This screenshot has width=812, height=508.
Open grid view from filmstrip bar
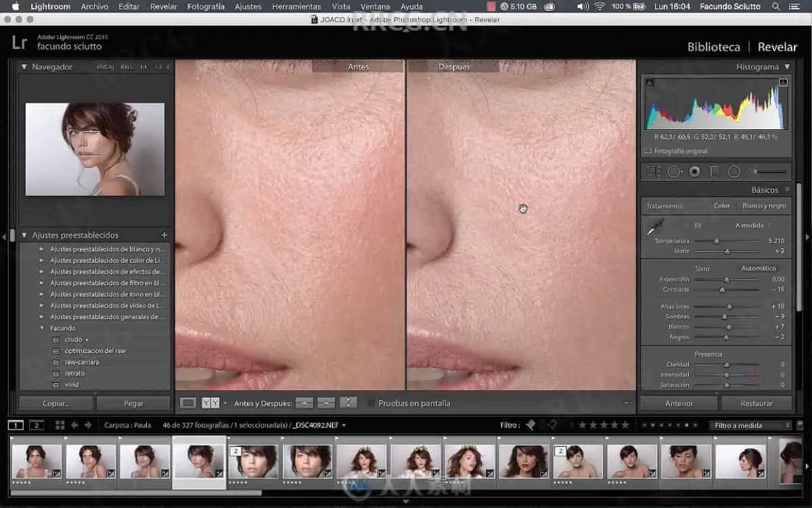60,425
